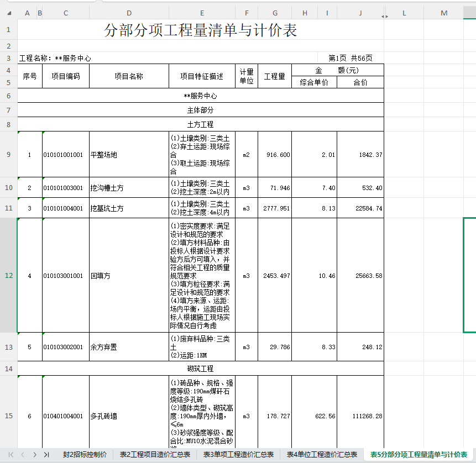Click cell 余方弃置
Viewport: 476px width, 463px height.
tap(129, 347)
